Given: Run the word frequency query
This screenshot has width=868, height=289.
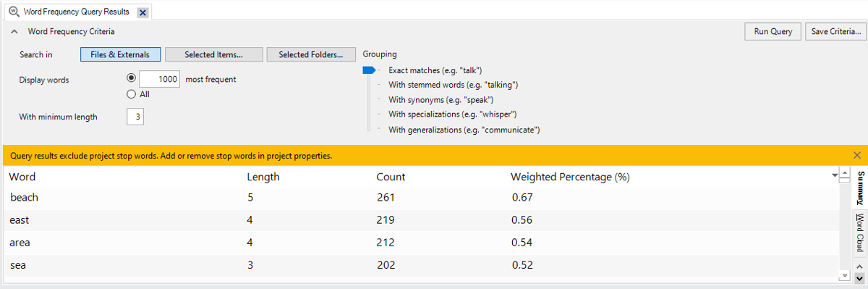Looking at the screenshot, I should (773, 31).
